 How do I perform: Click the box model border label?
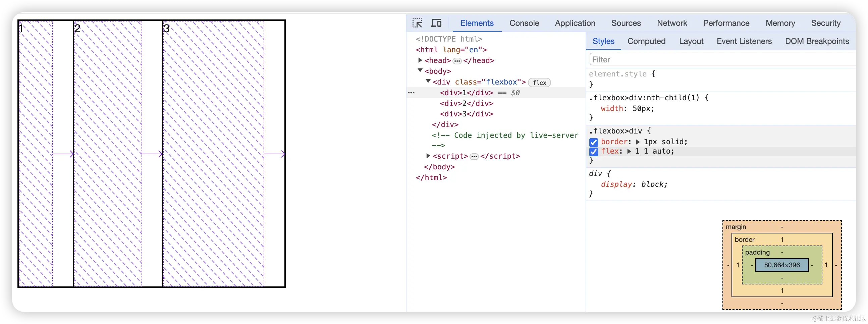tap(744, 240)
